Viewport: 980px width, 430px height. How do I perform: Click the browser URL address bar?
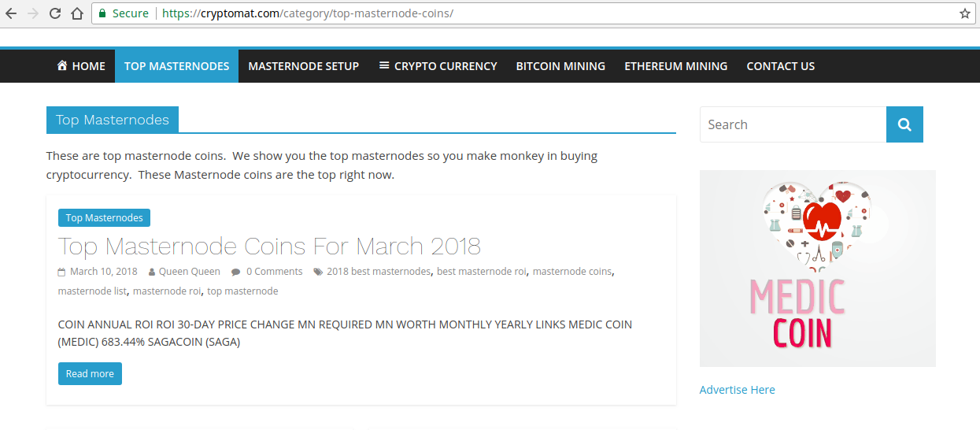pos(535,13)
